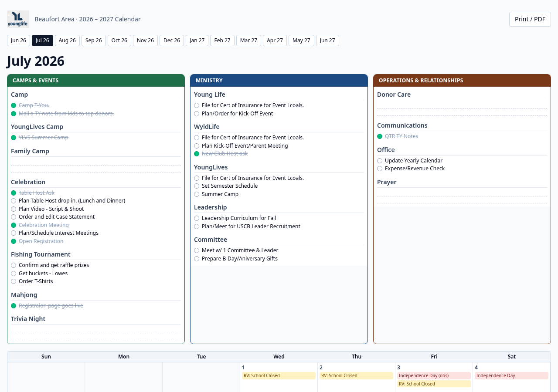Check WyldLife File for Cert of Insurance
Screen dimensions: 558x392
[x=197, y=138]
